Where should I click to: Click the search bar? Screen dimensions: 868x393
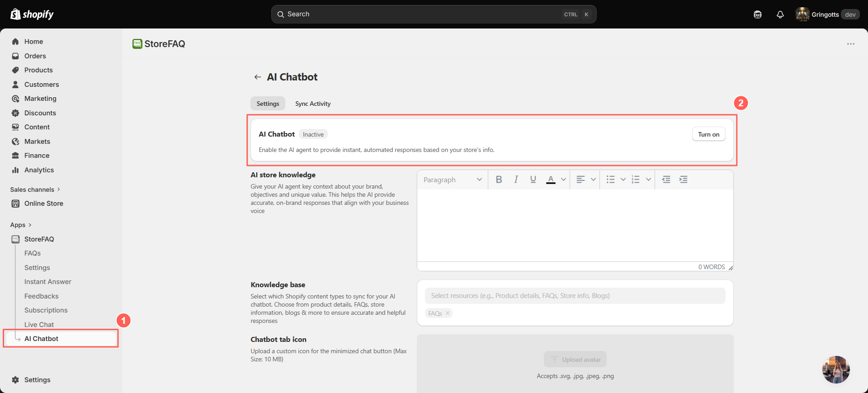pyautogui.click(x=434, y=14)
